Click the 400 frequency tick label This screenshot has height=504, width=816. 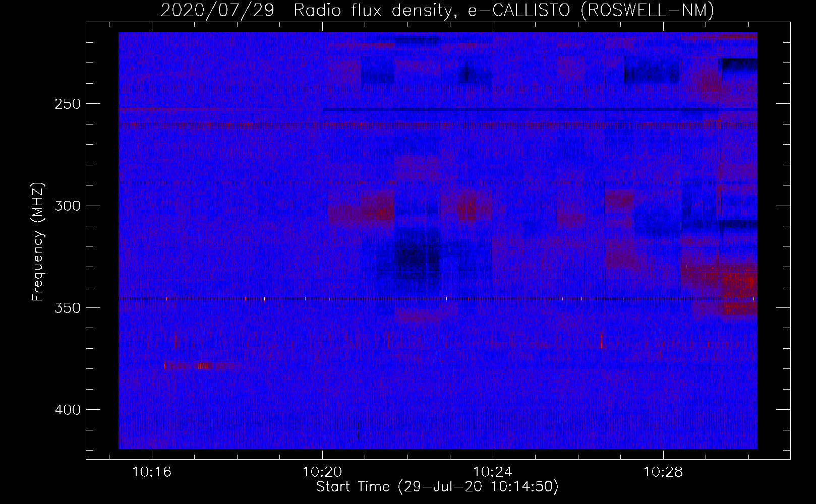(x=68, y=409)
